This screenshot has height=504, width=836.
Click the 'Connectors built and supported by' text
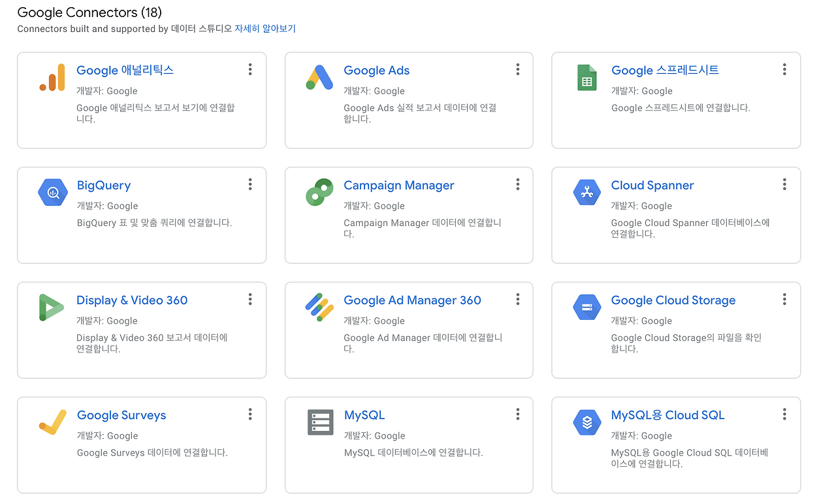point(94,29)
